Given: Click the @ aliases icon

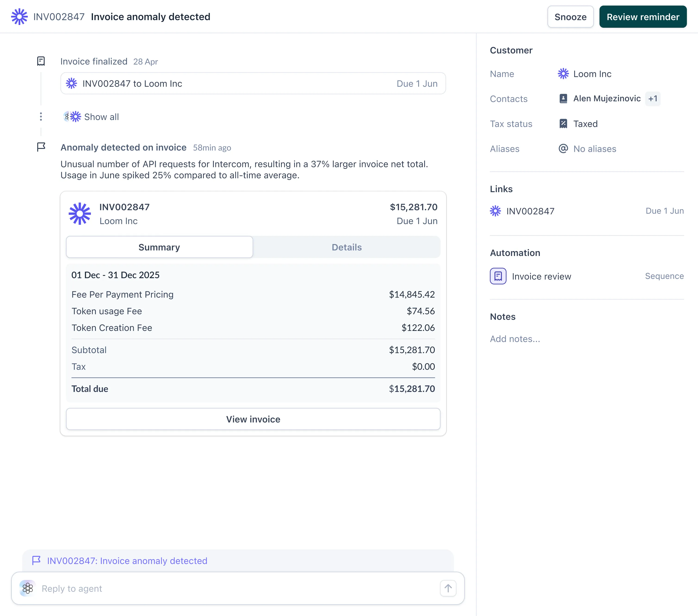Looking at the screenshot, I should (x=563, y=148).
